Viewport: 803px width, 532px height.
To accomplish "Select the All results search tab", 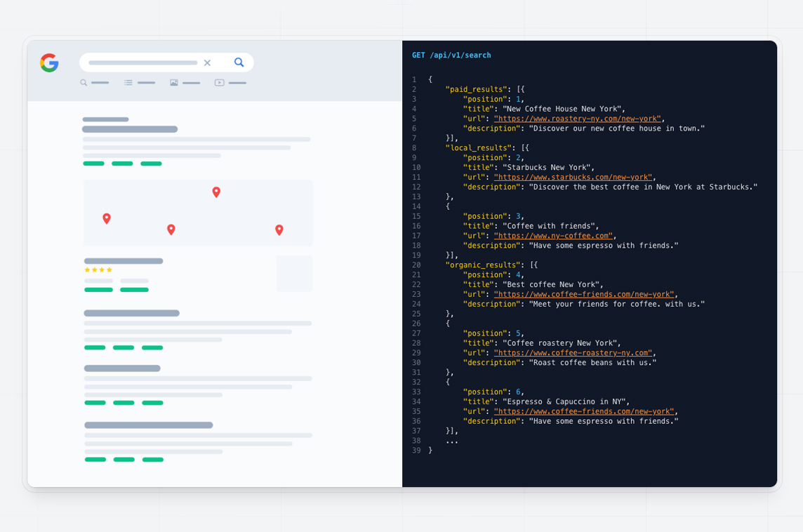I will click(94, 83).
